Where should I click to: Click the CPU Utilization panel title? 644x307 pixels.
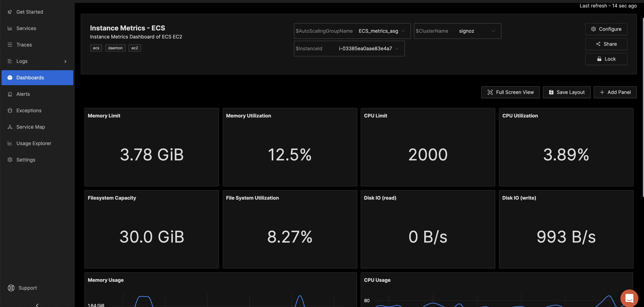click(x=520, y=116)
